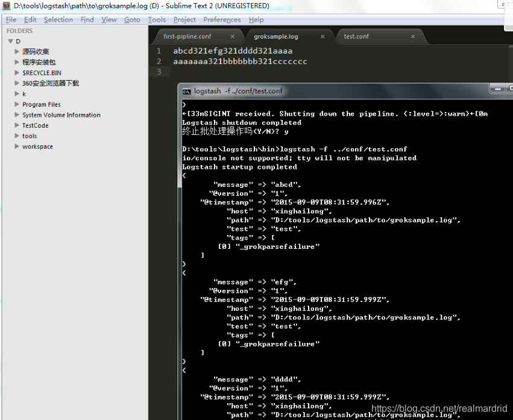This screenshot has height=420, width=513.
Task: Close the groksample.log tab
Action: pyautogui.click(x=323, y=36)
